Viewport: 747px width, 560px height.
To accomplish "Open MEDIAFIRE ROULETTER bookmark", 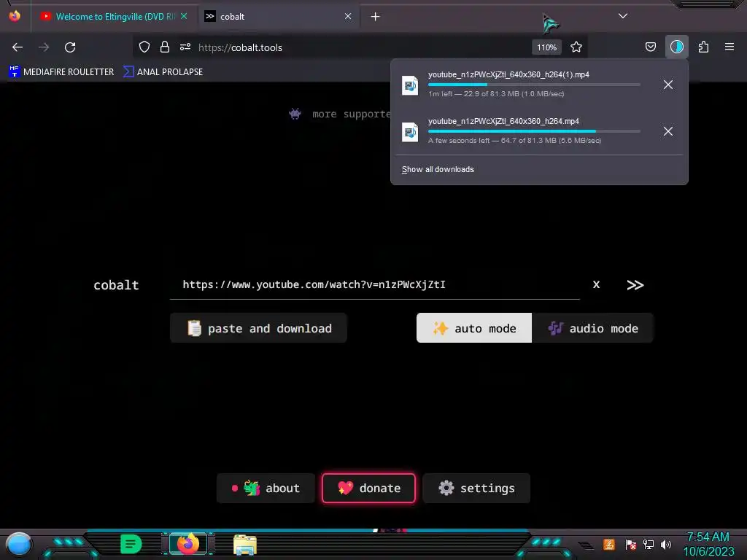I will 61,72.
